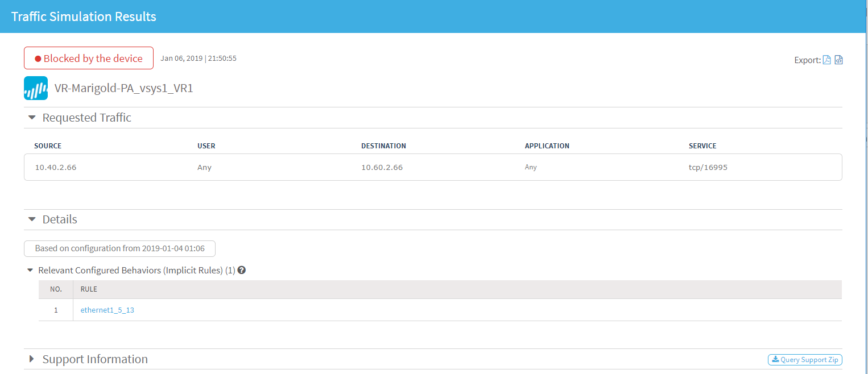Collapse Relevant Configured Behaviors list

point(30,271)
